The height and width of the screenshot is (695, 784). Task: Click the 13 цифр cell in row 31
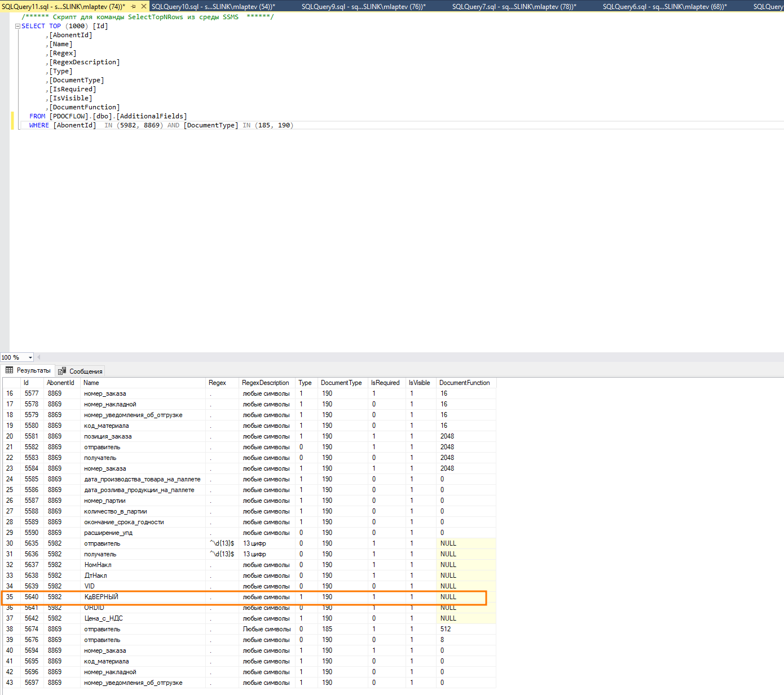click(x=268, y=554)
